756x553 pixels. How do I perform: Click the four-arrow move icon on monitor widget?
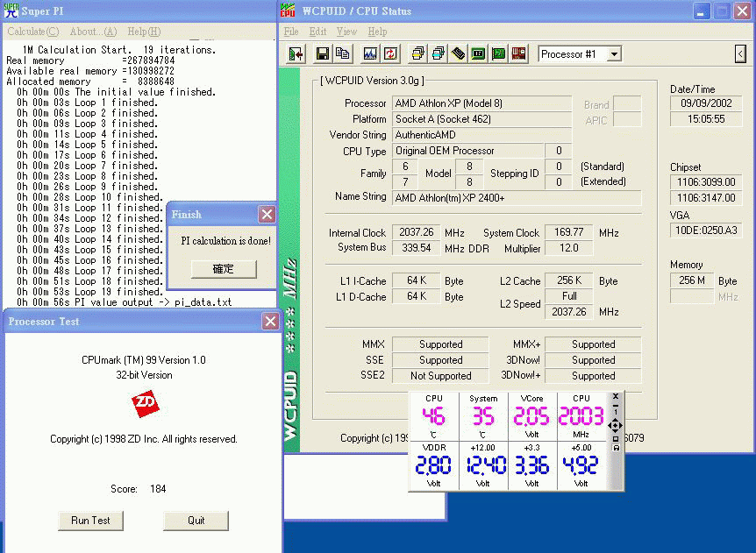615,425
